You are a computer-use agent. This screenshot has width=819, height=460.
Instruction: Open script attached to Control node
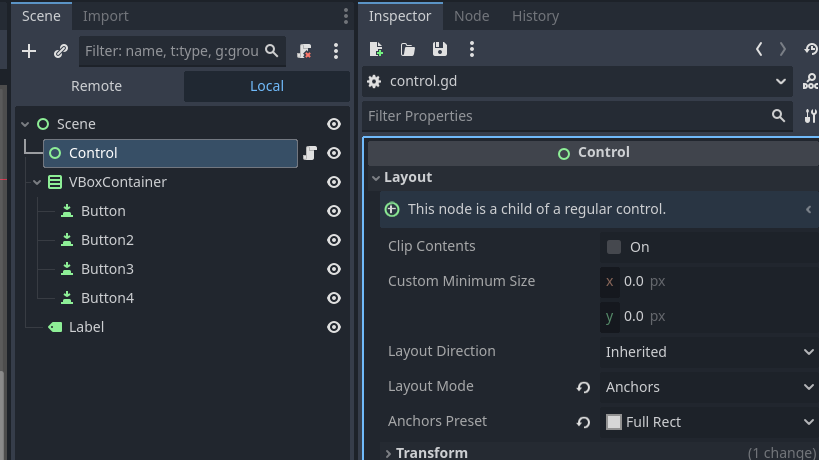coord(310,153)
